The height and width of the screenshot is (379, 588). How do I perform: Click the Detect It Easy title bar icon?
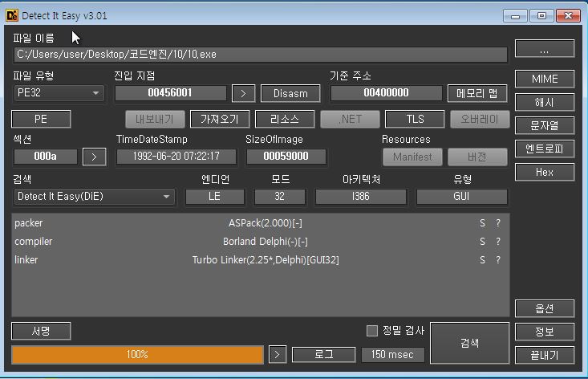click(x=11, y=15)
